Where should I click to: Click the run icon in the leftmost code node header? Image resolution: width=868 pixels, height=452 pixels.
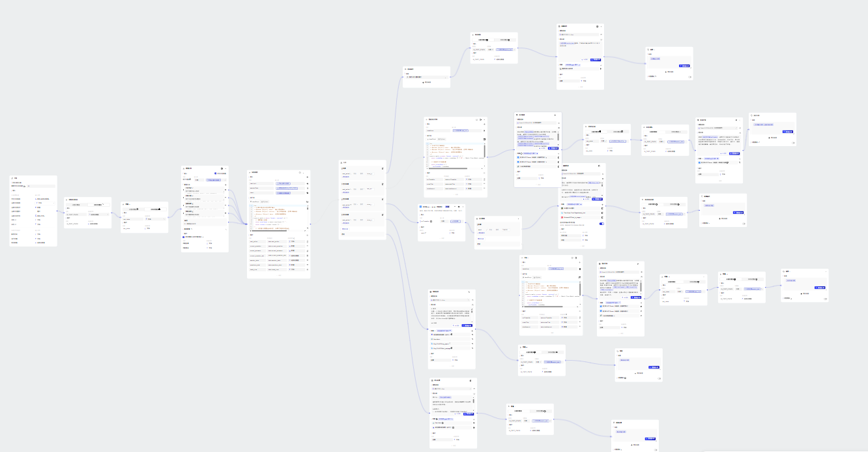pyautogui.click(x=300, y=173)
